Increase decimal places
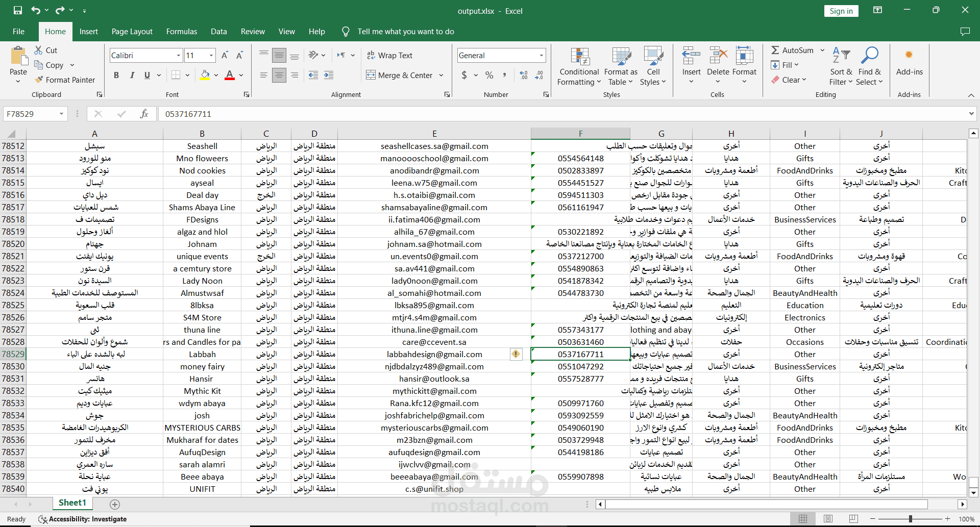This screenshot has height=527, width=980. 524,75
